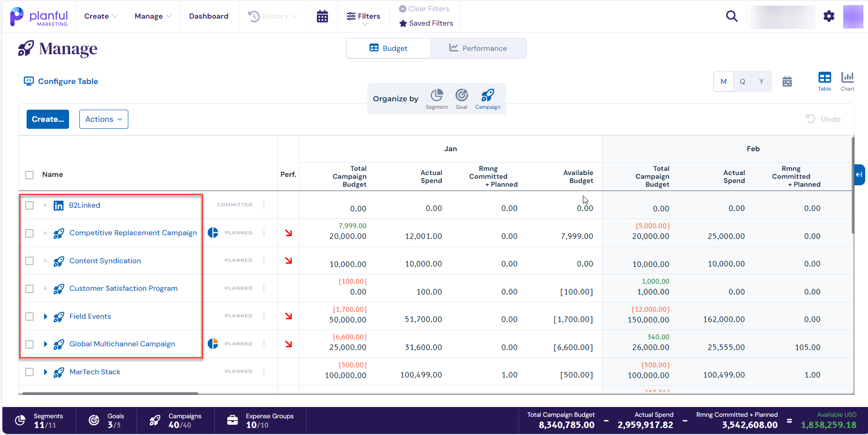Open the Manage dropdown in top navigation
Viewport: 868px width, 435px height.
[153, 16]
